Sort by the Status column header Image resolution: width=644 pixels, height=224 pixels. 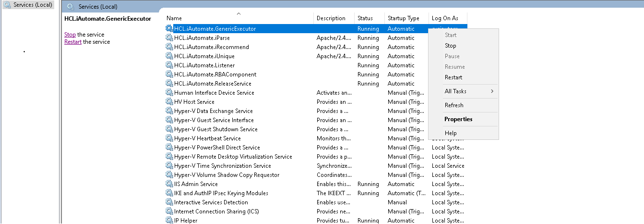365,18
